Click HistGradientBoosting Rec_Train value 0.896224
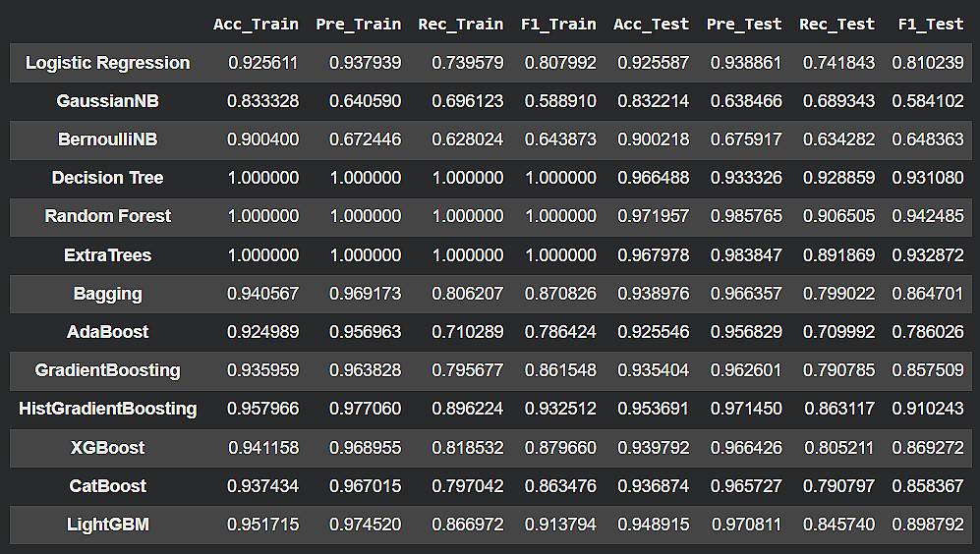The height and width of the screenshot is (554, 980). click(468, 409)
